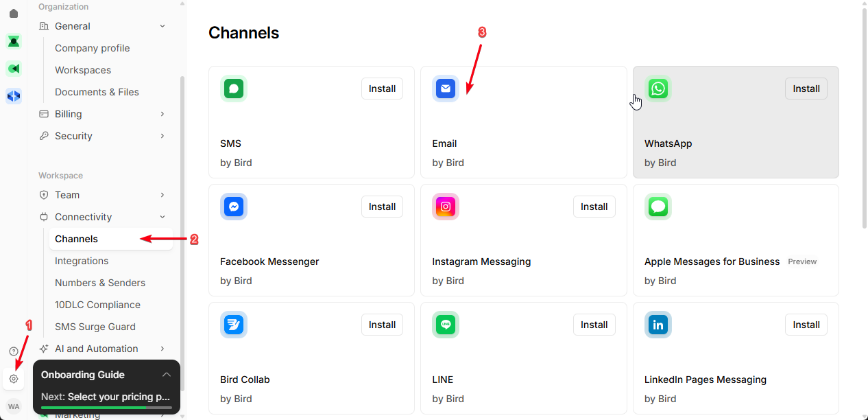Screen dimensions: 868x420
Task: Click the Apple Messages for Business icon
Action: pos(658,207)
